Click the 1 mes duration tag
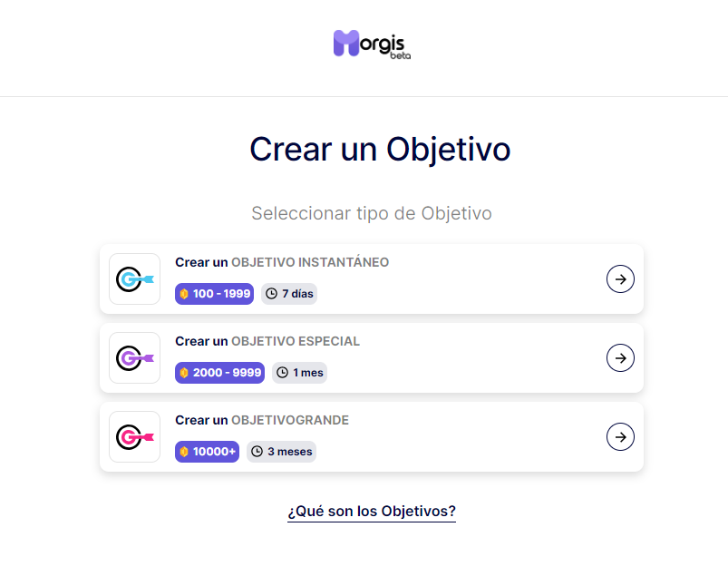 coord(299,373)
